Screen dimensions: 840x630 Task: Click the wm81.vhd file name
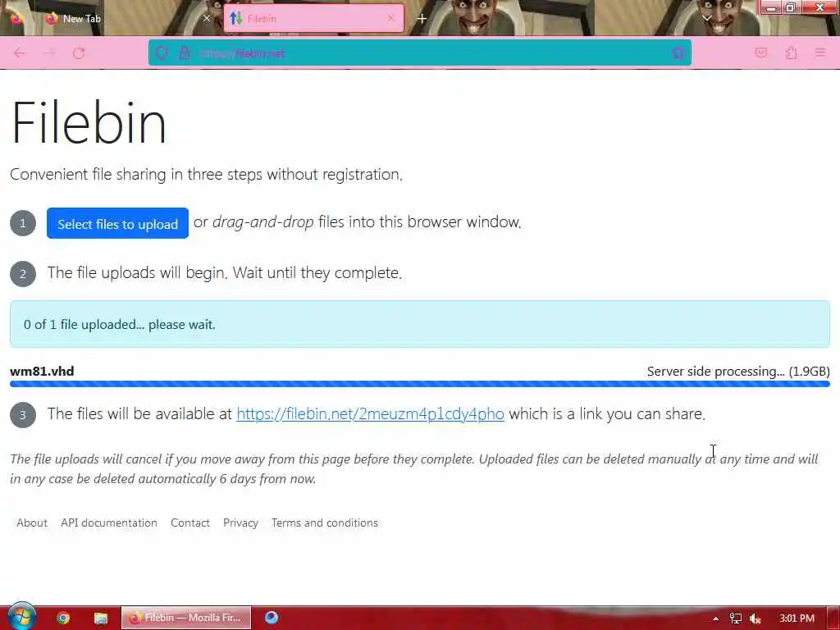coord(42,372)
